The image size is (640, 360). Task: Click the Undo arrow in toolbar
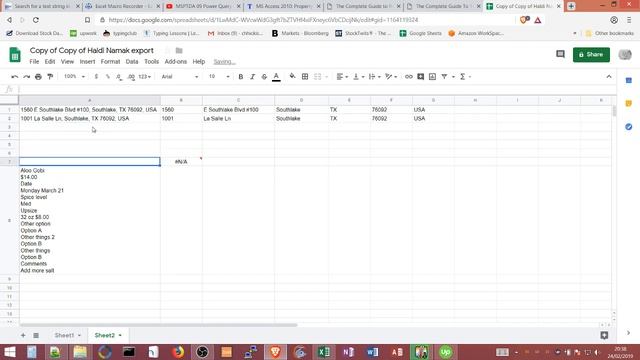coord(15,77)
